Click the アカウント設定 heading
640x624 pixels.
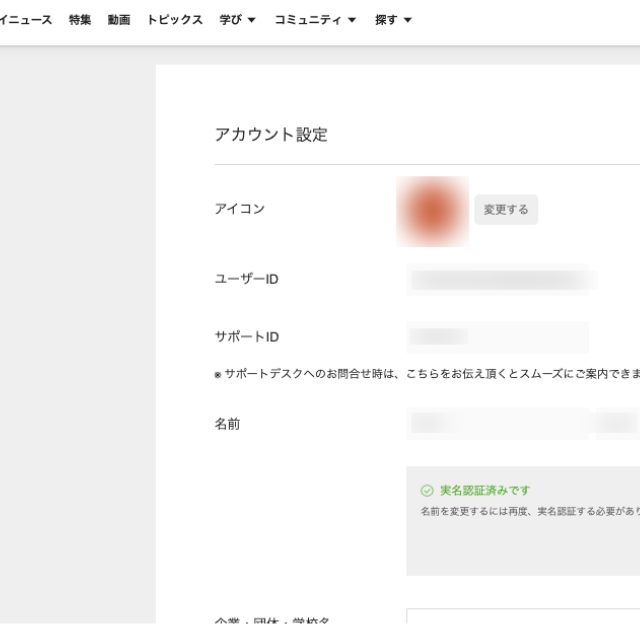pyautogui.click(x=271, y=135)
